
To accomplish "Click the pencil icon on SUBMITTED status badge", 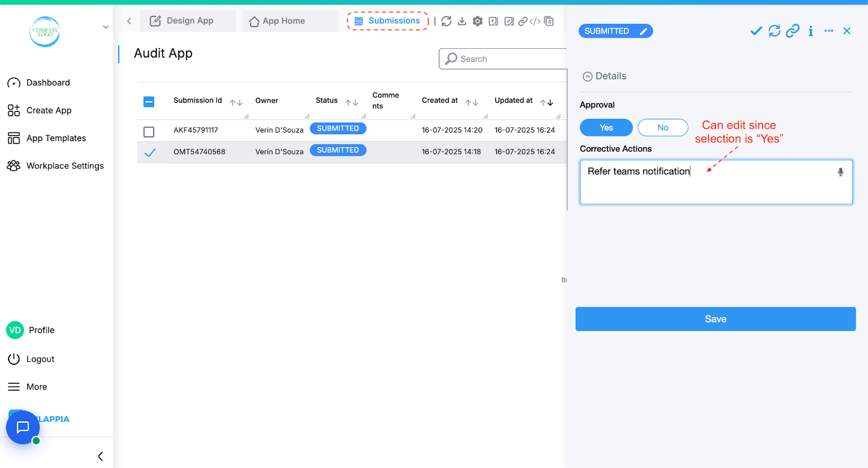I will (x=643, y=31).
